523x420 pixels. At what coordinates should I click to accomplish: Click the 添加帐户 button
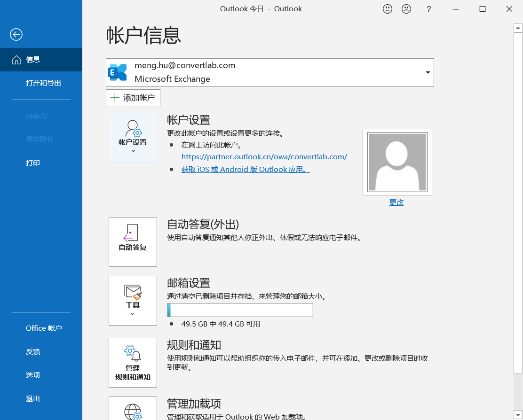pos(133,98)
